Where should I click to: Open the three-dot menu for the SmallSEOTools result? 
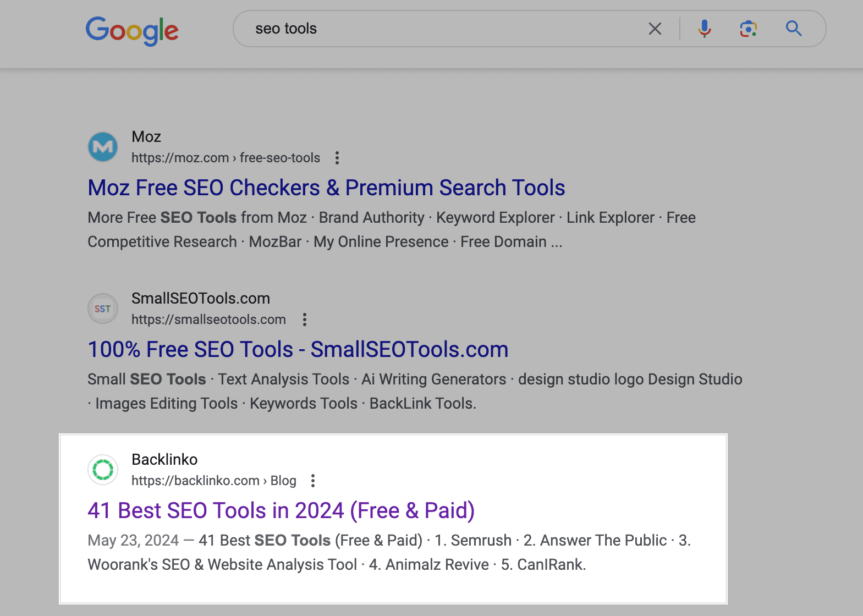click(x=305, y=320)
